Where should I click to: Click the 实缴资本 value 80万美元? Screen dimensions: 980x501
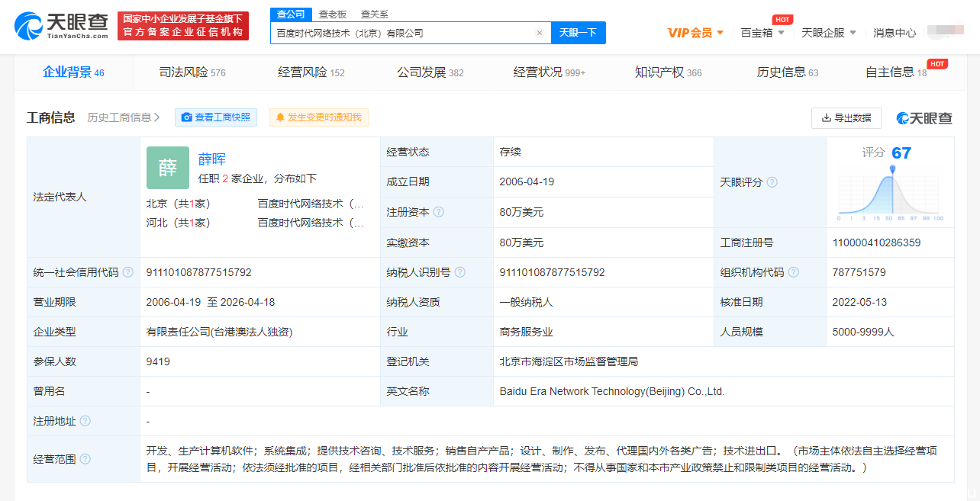coord(522,242)
